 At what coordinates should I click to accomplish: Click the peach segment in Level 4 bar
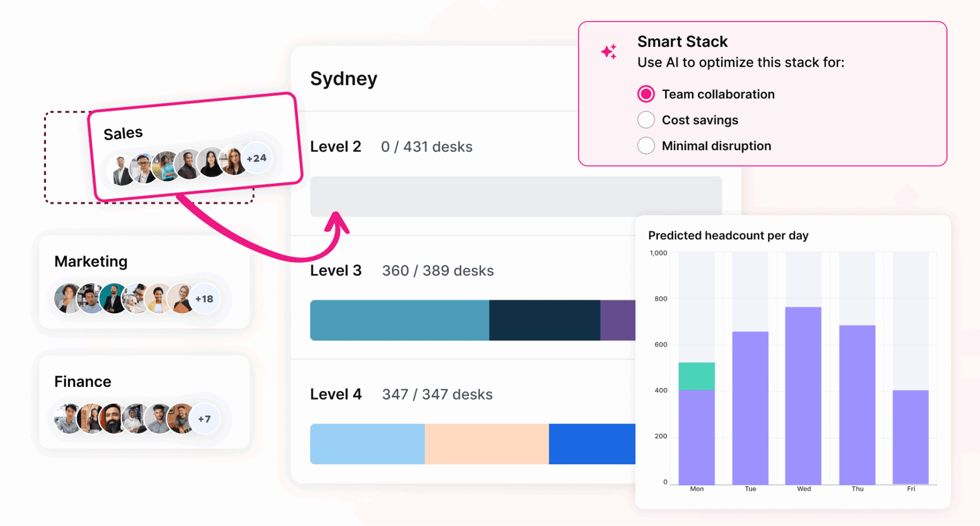pos(486,444)
